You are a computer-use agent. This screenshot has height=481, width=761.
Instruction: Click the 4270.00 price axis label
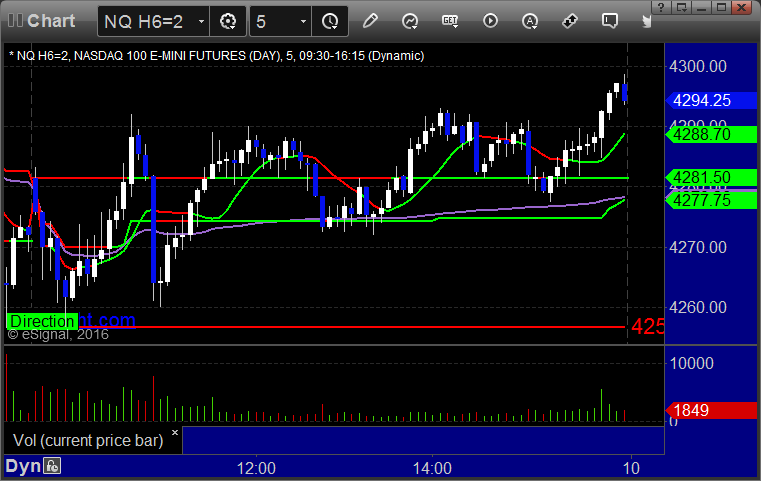pyautogui.click(x=698, y=248)
